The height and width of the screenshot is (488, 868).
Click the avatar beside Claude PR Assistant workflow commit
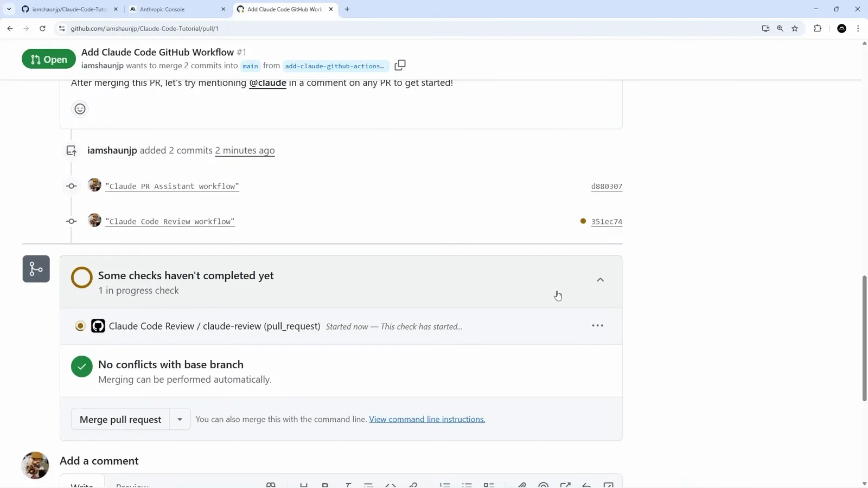tap(94, 185)
